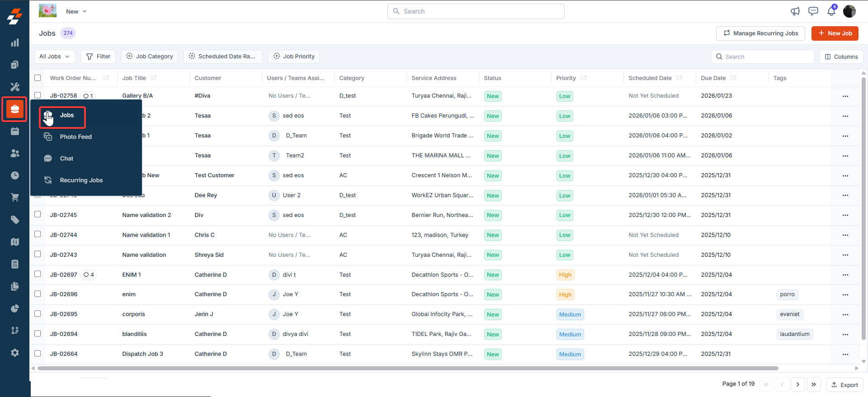868x397 pixels.
Task: Open the Job Priority filter dropdown
Action: coord(294,57)
